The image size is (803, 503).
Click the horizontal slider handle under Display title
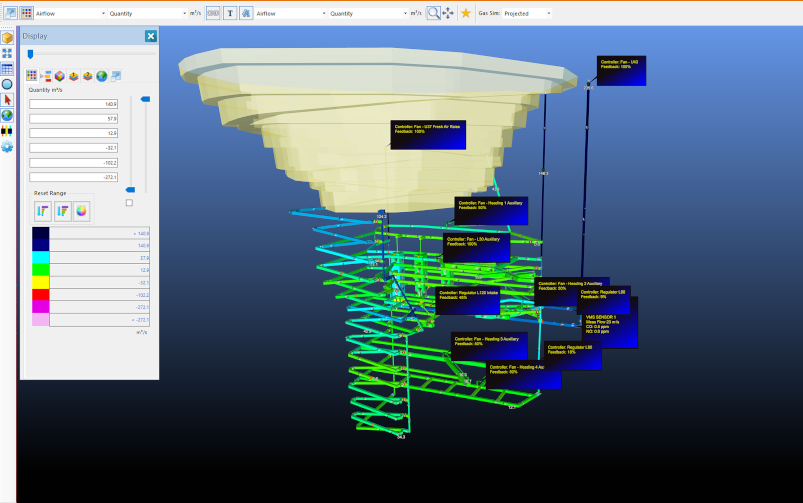pos(30,54)
